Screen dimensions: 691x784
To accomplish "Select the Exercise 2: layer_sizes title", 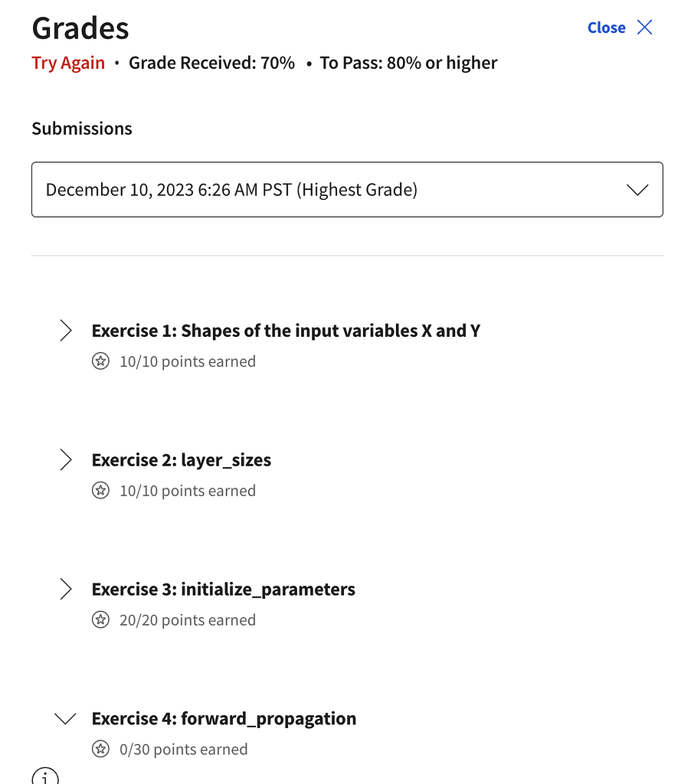I will tap(182, 460).
